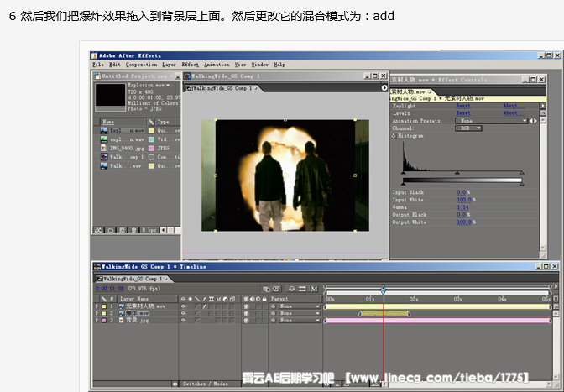Open the Composition menu
The width and height of the screenshot is (564, 392).
tap(141, 65)
